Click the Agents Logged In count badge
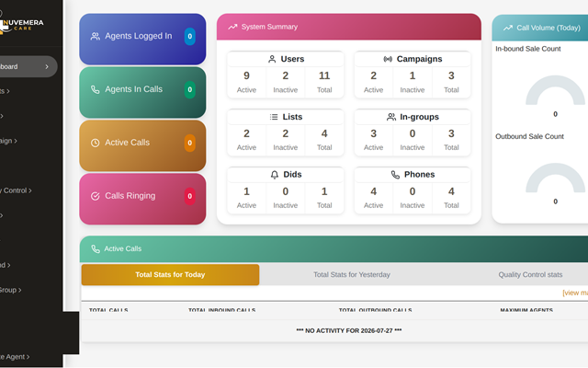Image resolution: width=588 pixels, height=368 pixels. point(190,37)
